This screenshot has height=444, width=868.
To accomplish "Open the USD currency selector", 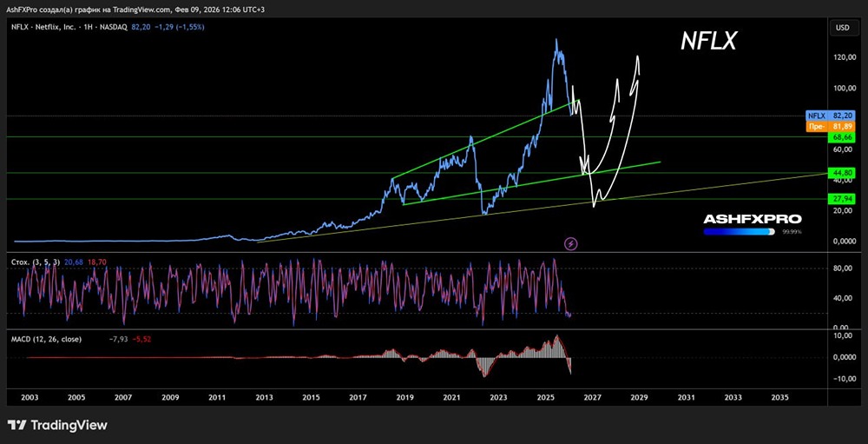I will coord(845,27).
